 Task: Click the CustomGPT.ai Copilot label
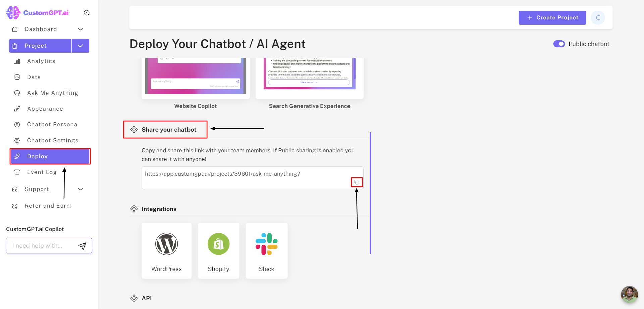35,229
